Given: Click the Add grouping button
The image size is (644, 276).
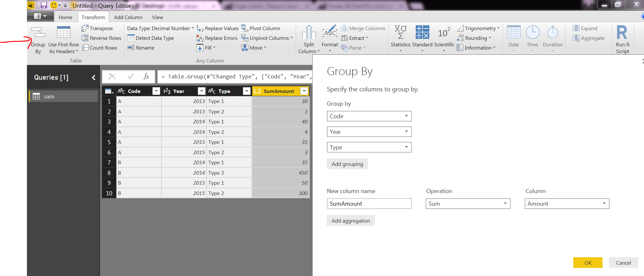Looking at the screenshot, I should (x=347, y=164).
